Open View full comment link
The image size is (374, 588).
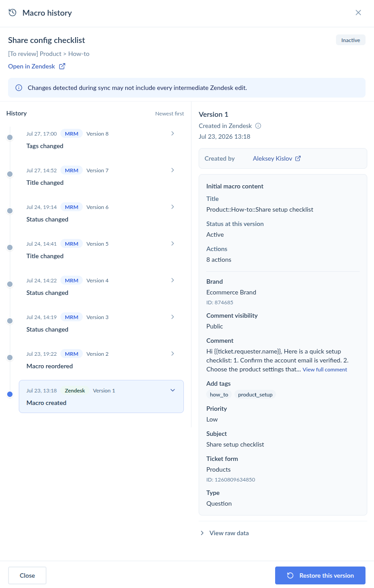[325, 370]
